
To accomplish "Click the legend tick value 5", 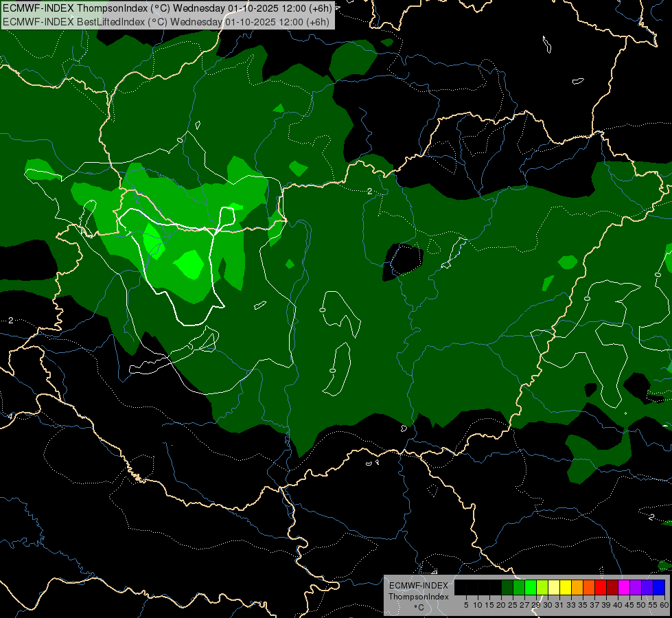I will 466,605.
